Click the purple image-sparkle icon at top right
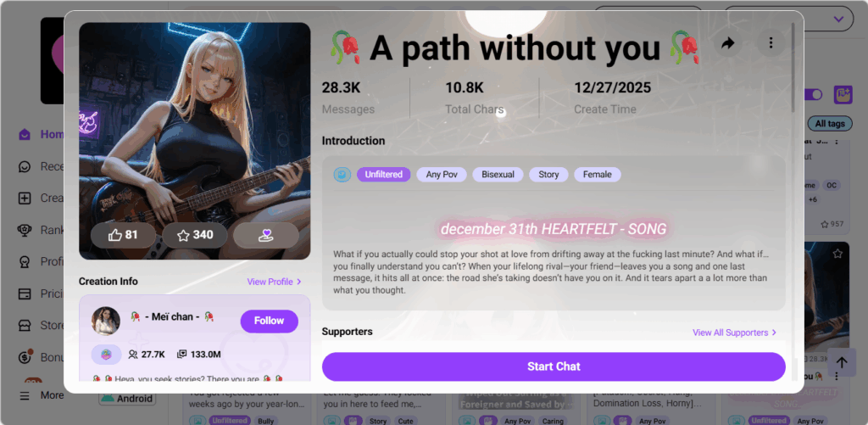This screenshot has height=425, width=868. click(843, 95)
